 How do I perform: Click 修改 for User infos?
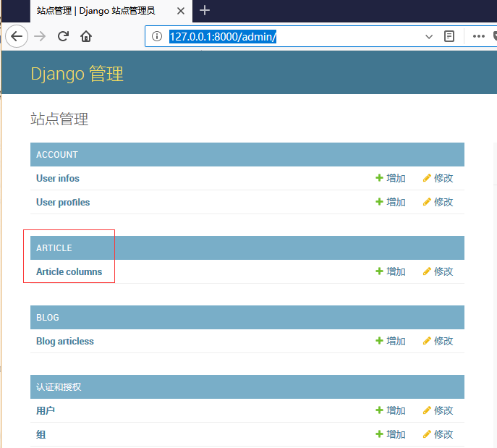coord(438,178)
